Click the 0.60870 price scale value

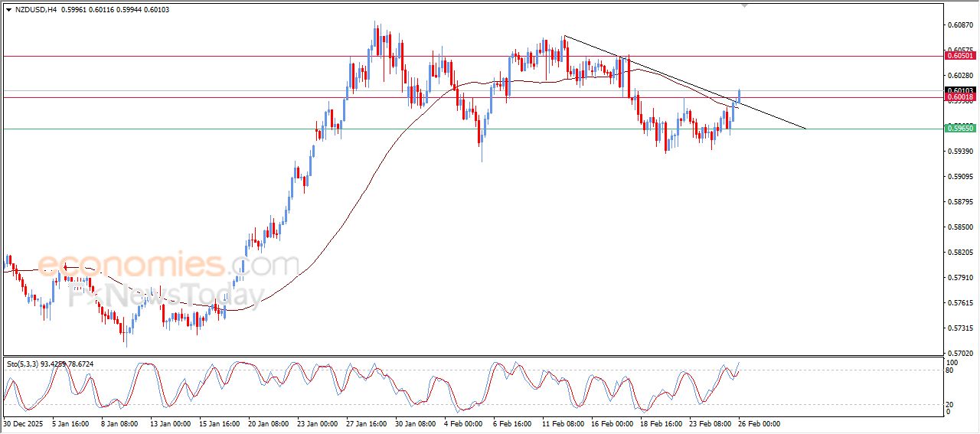pos(960,25)
